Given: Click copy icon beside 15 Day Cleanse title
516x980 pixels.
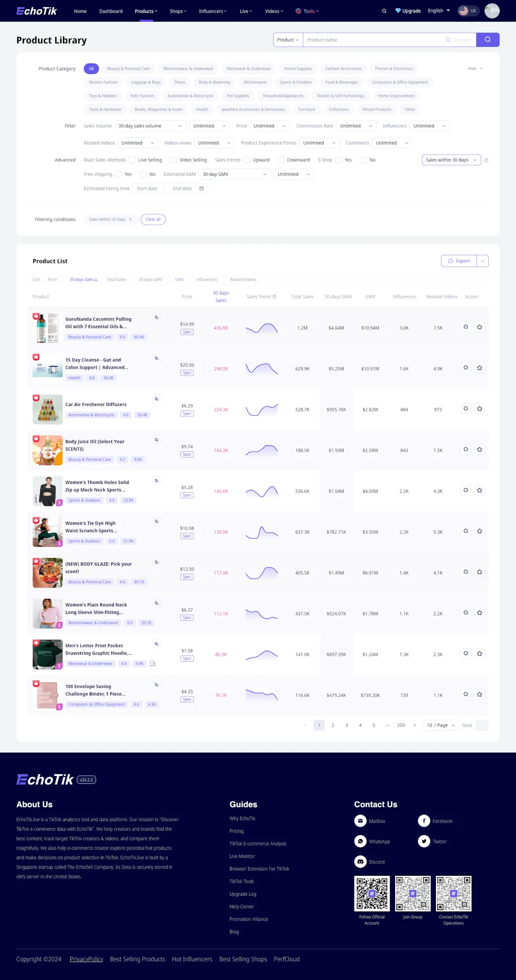Looking at the screenshot, I should 157,359.
